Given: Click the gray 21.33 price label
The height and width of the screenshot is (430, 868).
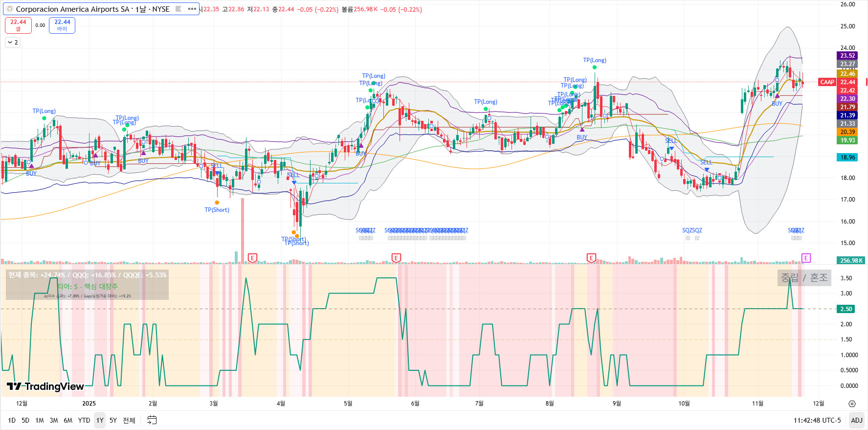Looking at the screenshot, I should [x=847, y=124].
